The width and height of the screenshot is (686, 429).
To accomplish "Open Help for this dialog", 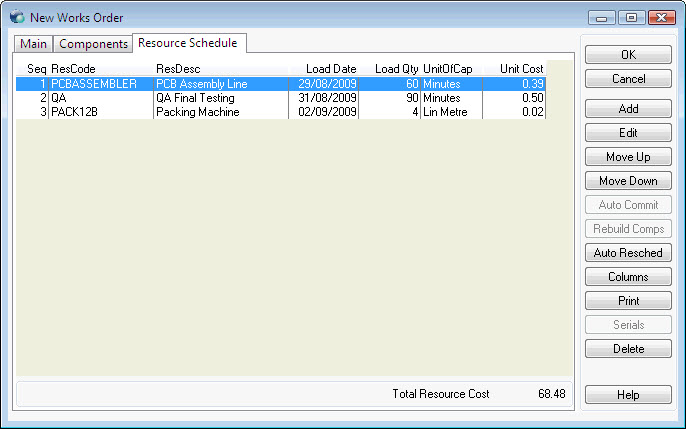I will click(x=628, y=395).
